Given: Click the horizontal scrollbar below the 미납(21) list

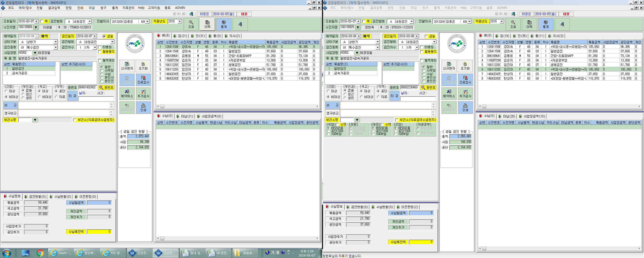Looking at the screenshot, I should 237,238.
